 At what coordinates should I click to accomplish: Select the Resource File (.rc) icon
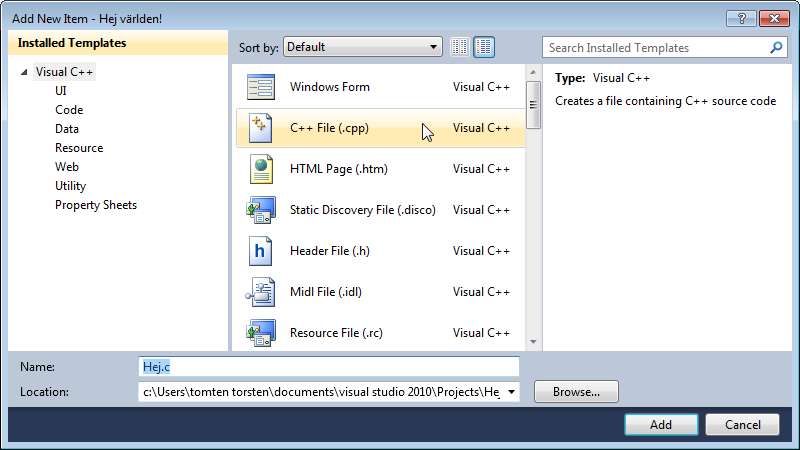pos(261,333)
